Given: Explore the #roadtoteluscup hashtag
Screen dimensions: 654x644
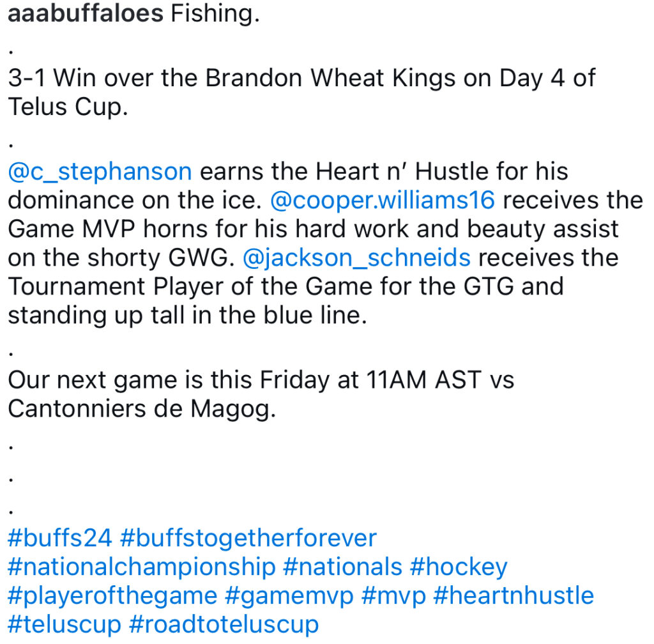Looking at the screenshot, I should (224, 624).
